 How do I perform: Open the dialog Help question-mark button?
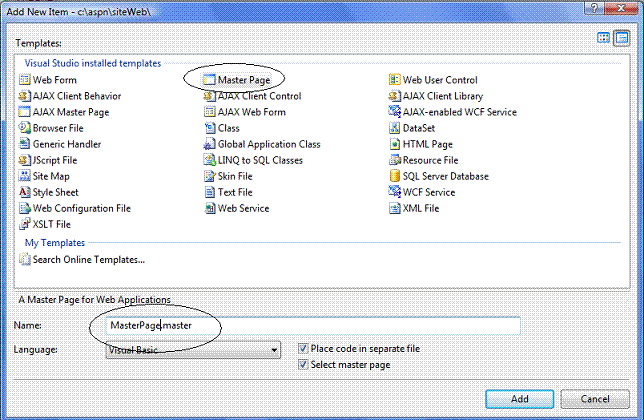tap(595, 8)
